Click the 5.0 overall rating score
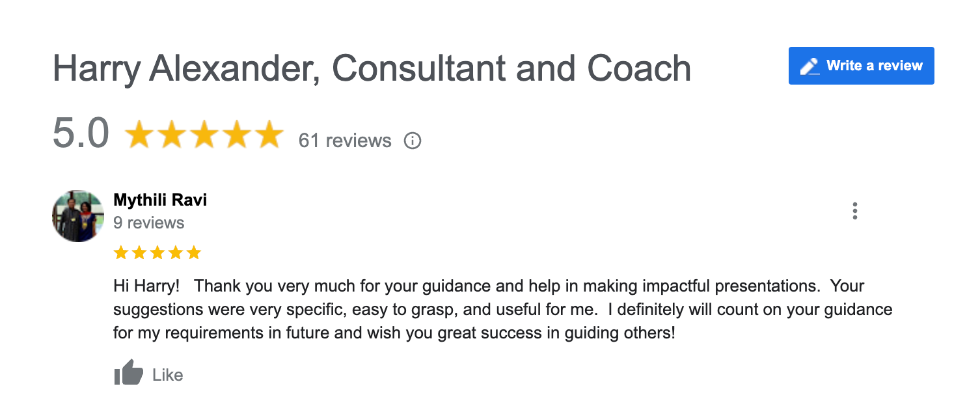Image resolution: width=980 pixels, height=397 pixels. click(81, 133)
